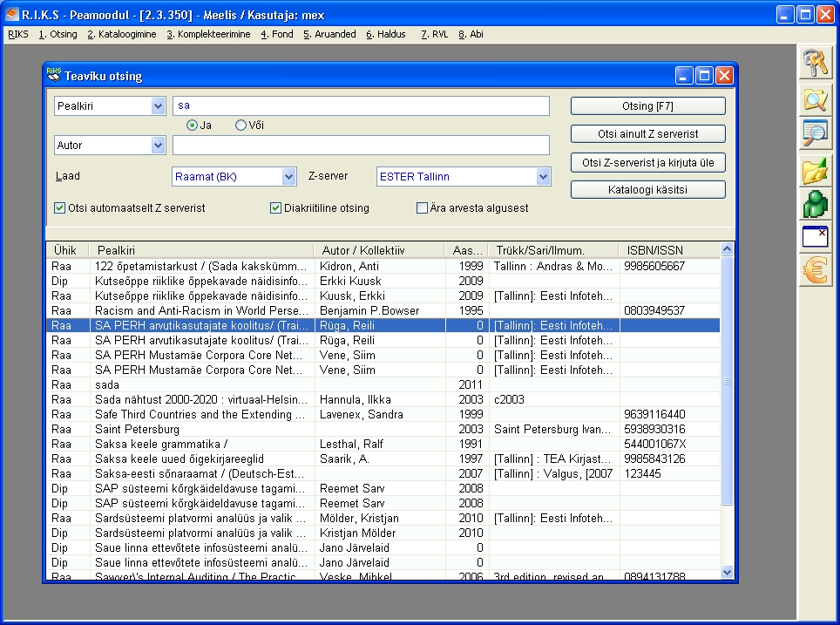Enable 'Ära arvesta algusest' checkbox
The height and width of the screenshot is (625, 840).
(x=423, y=208)
